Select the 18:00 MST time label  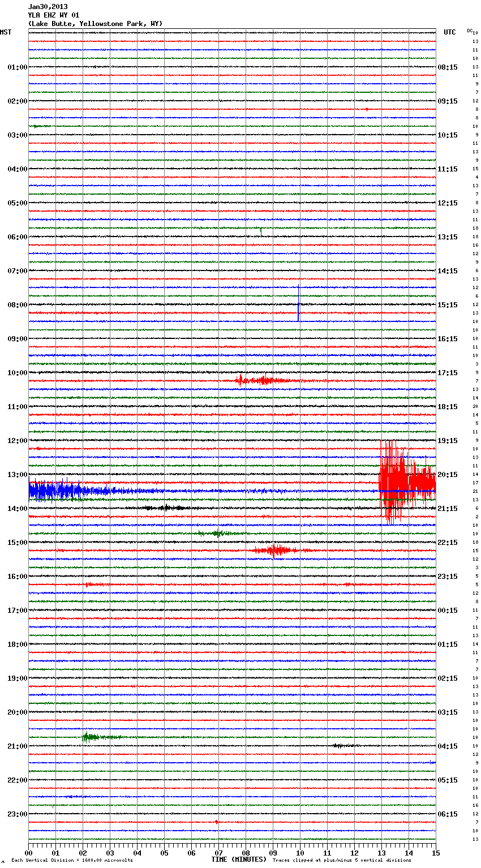[18, 644]
